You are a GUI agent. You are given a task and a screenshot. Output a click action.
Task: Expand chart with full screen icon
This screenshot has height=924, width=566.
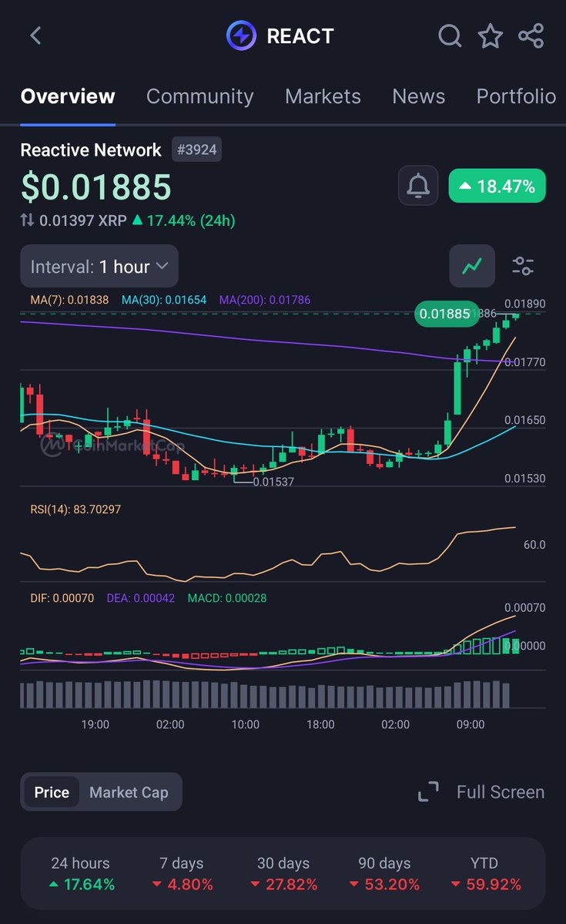click(428, 791)
